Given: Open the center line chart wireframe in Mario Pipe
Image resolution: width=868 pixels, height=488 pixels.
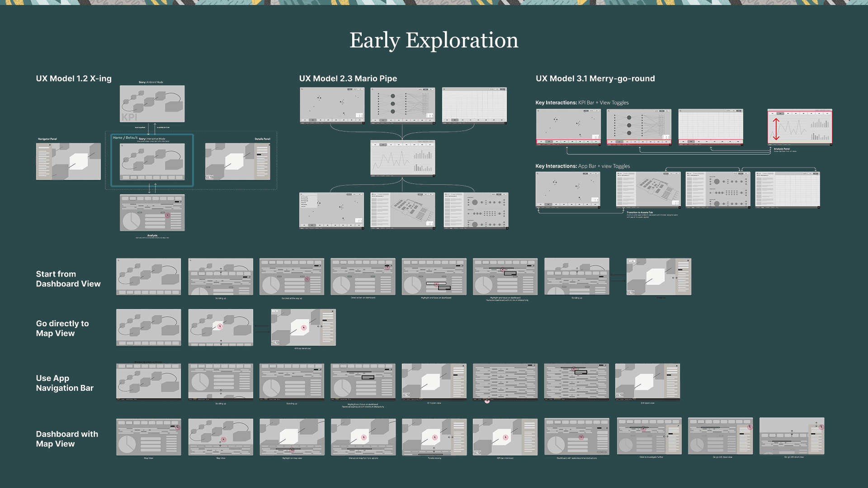Looking at the screenshot, I should click(x=402, y=158).
